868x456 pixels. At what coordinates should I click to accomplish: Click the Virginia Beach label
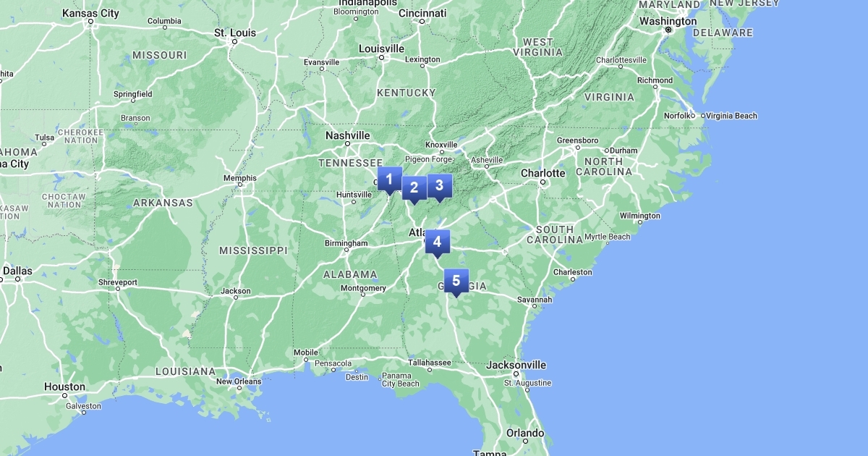[731, 116]
